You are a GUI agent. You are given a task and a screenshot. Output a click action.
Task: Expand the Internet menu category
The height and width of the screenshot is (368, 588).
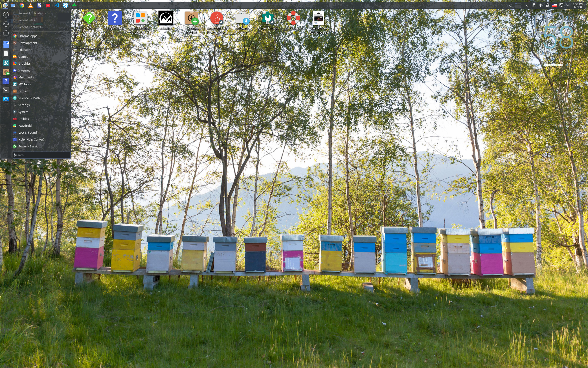(41, 70)
